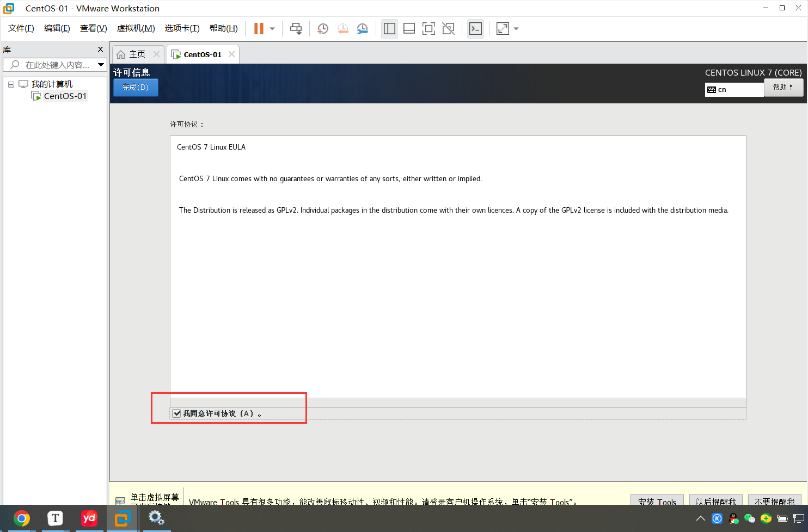
Task: Open the 选项卡(T) menu
Action: pos(182,28)
